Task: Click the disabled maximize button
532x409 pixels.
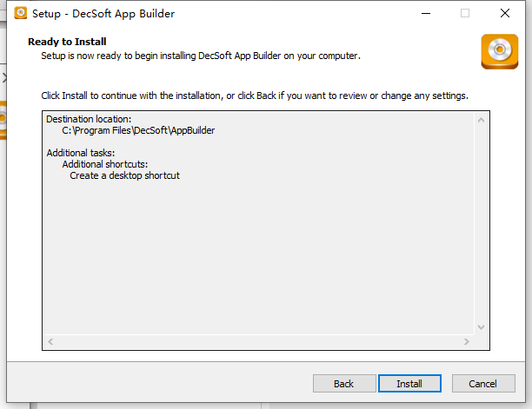Action: point(465,14)
